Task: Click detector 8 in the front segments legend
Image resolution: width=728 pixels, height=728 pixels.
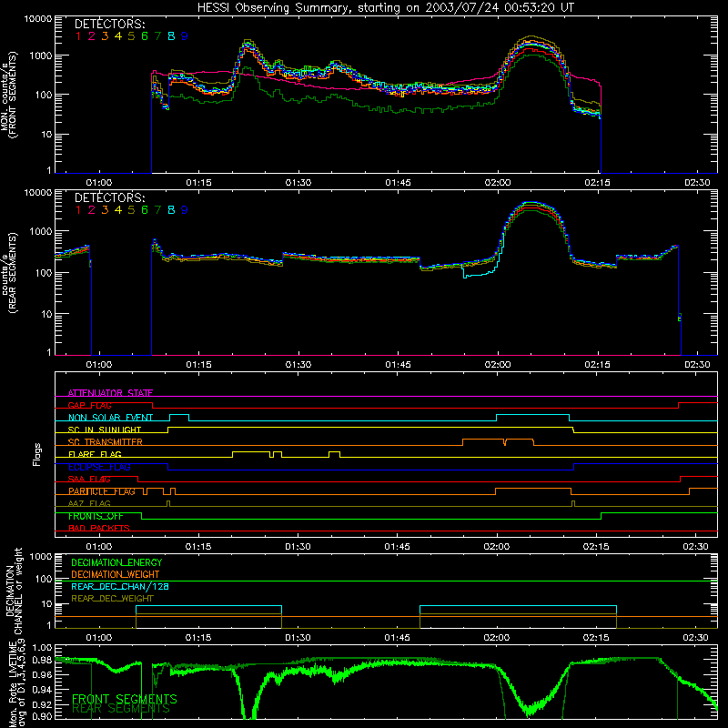Action: coord(171,36)
